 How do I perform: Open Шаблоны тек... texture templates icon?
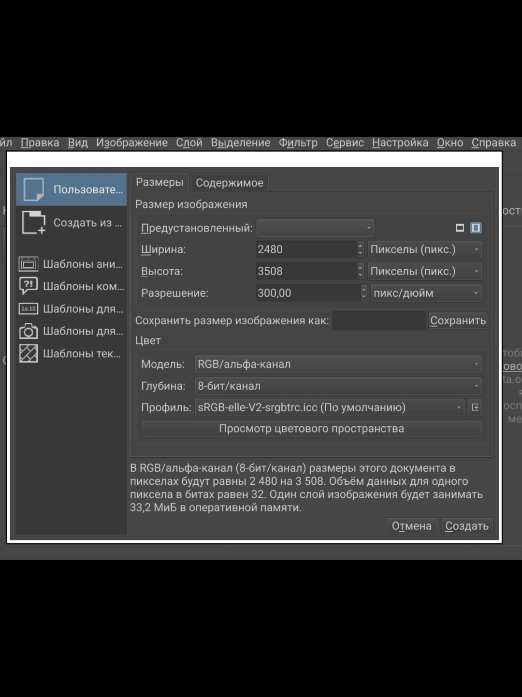pos(28,353)
